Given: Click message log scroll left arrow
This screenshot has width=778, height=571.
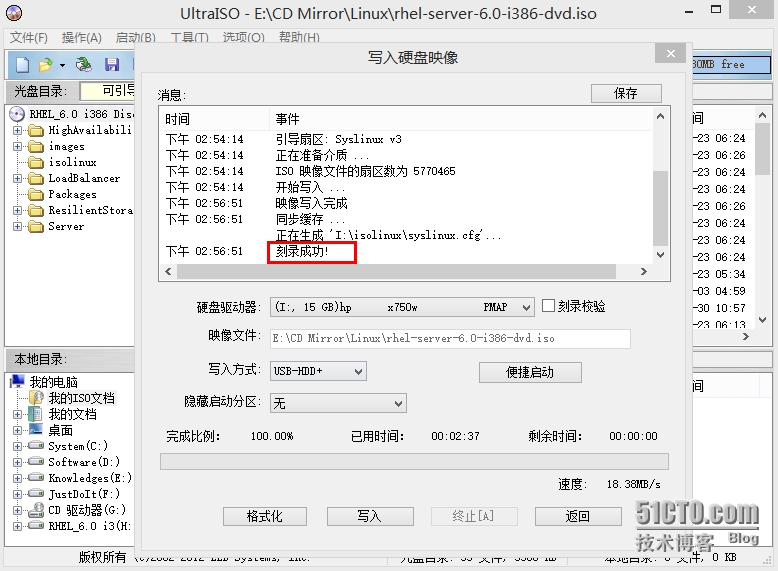Looking at the screenshot, I should pyautogui.click(x=168, y=271).
